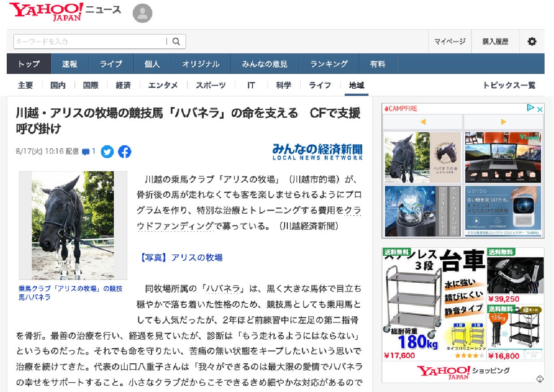Go to next ad with right arrow
The image size is (554, 392).
[x=503, y=122]
